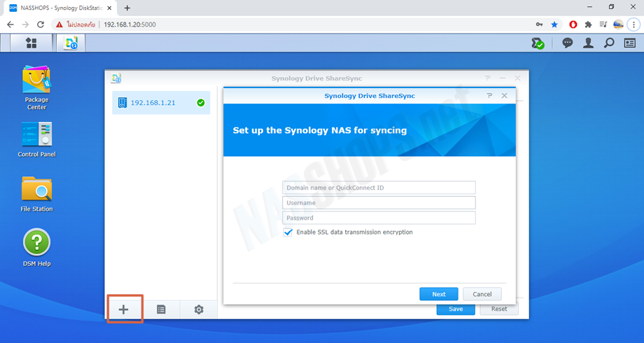Open Control Panel desktop icon
Image resolution: width=644 pixels, height=343 pixels.
pyautogui.click(x=36, y=140)
